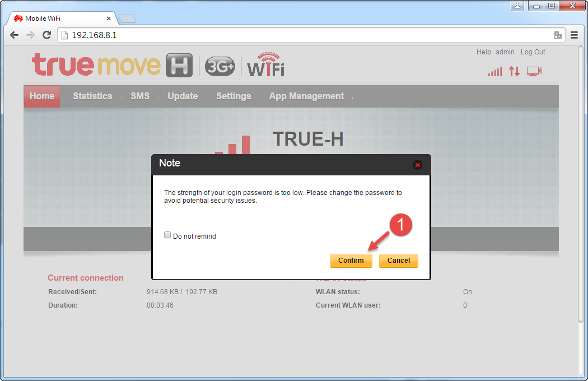Screen dimensions: 588x381
Task: Open the Home tab
Action: pyautogui.click(x=42, y=96)
